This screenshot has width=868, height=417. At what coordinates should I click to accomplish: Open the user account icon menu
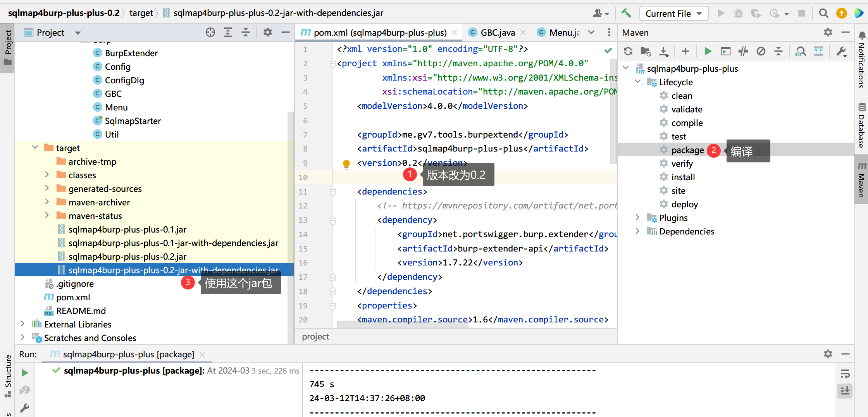coord(600,13)
